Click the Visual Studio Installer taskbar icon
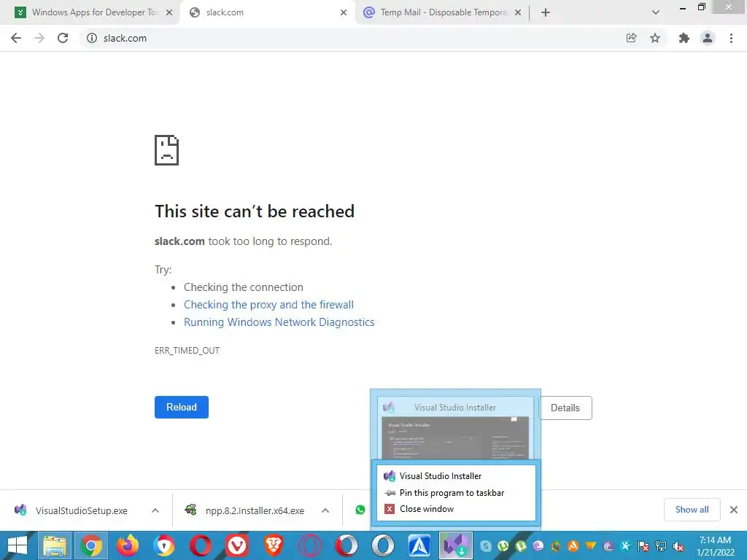 456,545
